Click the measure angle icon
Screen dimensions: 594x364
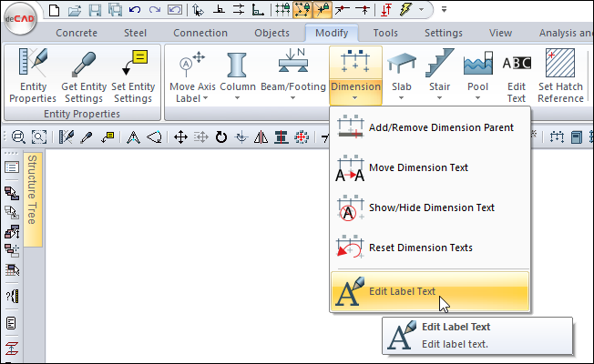click(x=154, y=137)
